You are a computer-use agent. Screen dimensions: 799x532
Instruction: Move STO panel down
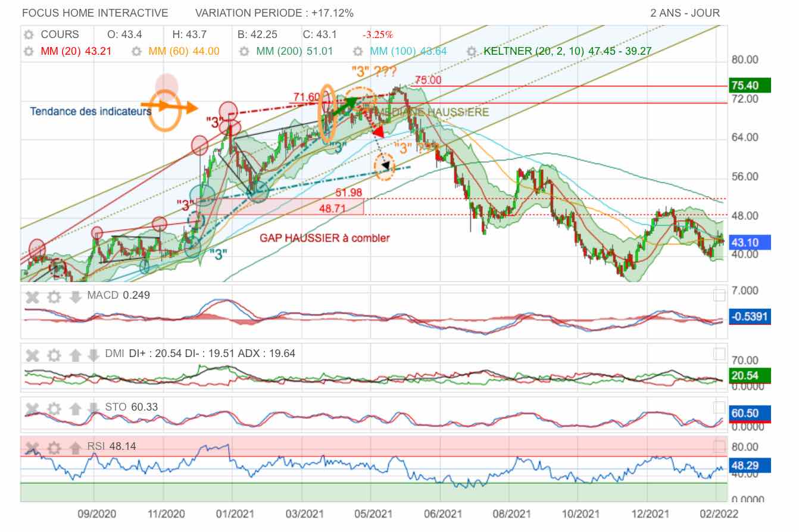point(93,409)
